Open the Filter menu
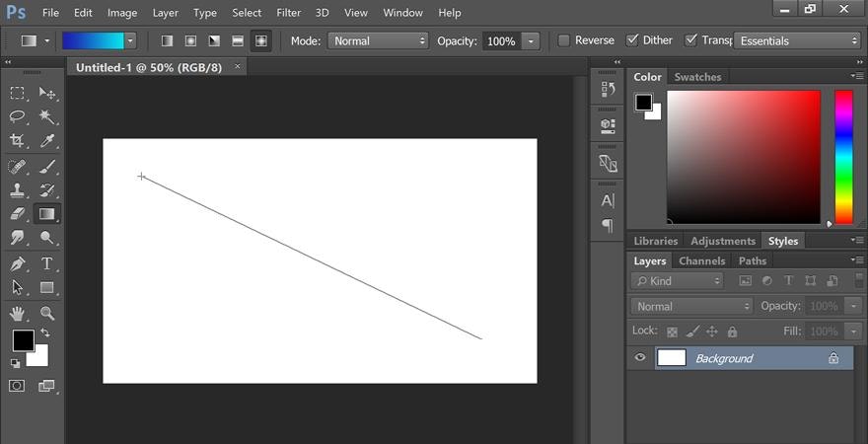Viewport: 868px width, 444px height. [288, 12]
